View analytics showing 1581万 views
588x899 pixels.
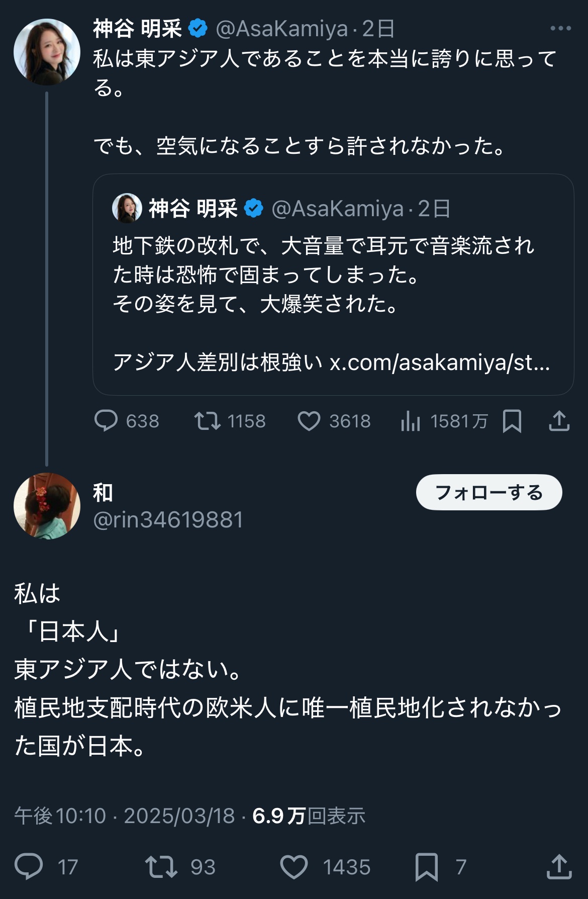(411, 421)
